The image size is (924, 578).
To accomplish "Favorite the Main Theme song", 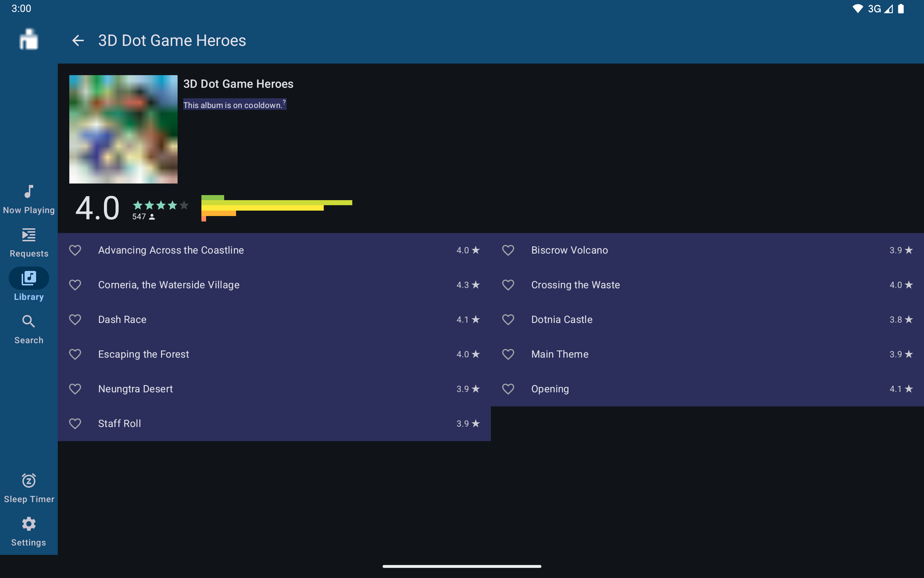I will (508, 354).
